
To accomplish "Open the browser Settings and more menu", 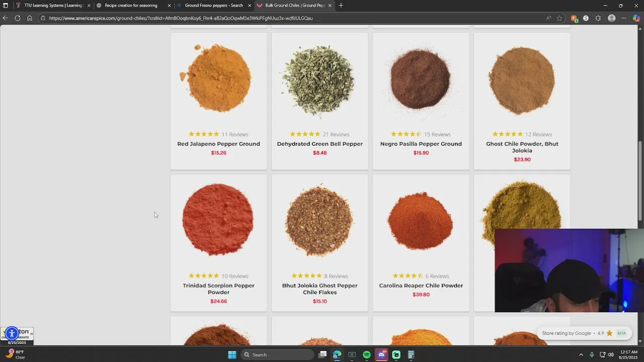I will click(624, 18).
